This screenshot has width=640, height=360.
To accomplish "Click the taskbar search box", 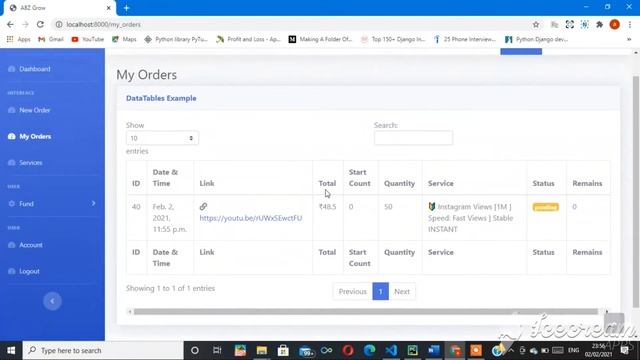I will (103, 351).
